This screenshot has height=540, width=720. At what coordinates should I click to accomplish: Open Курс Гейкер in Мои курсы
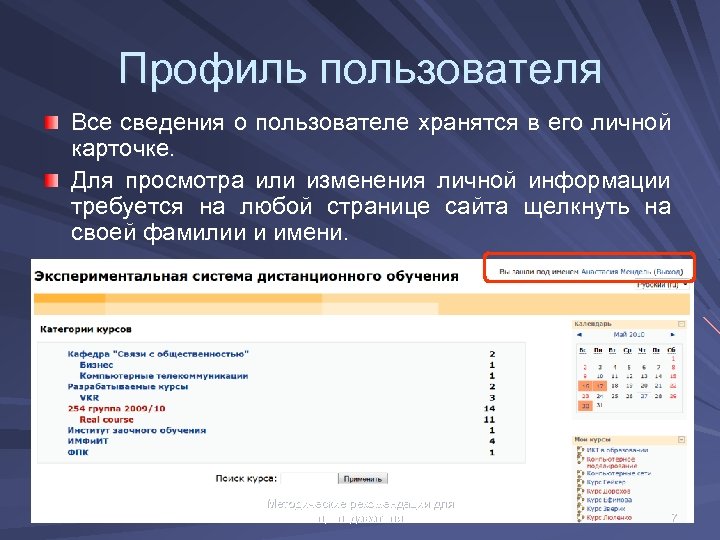pyautogui.click(x=606, y=482)
